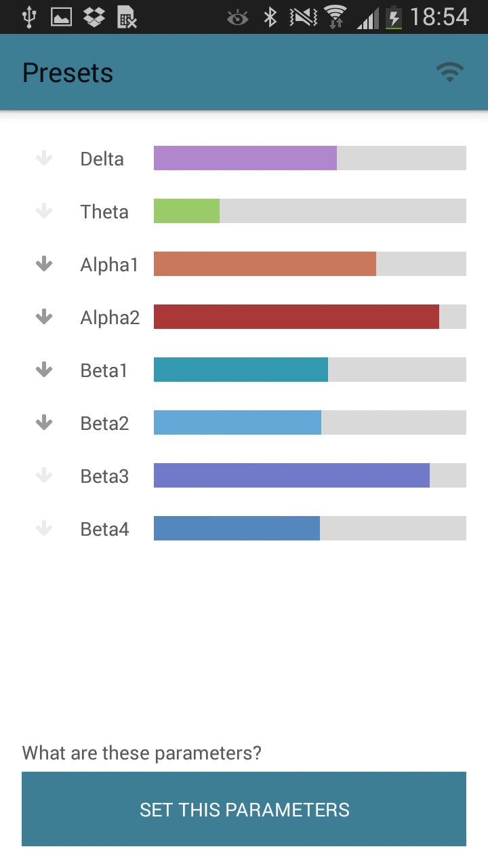Set the orange Alpha1 slider bar

click(x=310, y=264)
